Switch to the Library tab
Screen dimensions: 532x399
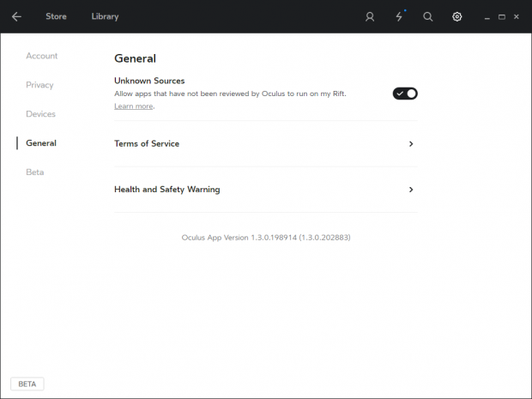click(x=105, y=16)
